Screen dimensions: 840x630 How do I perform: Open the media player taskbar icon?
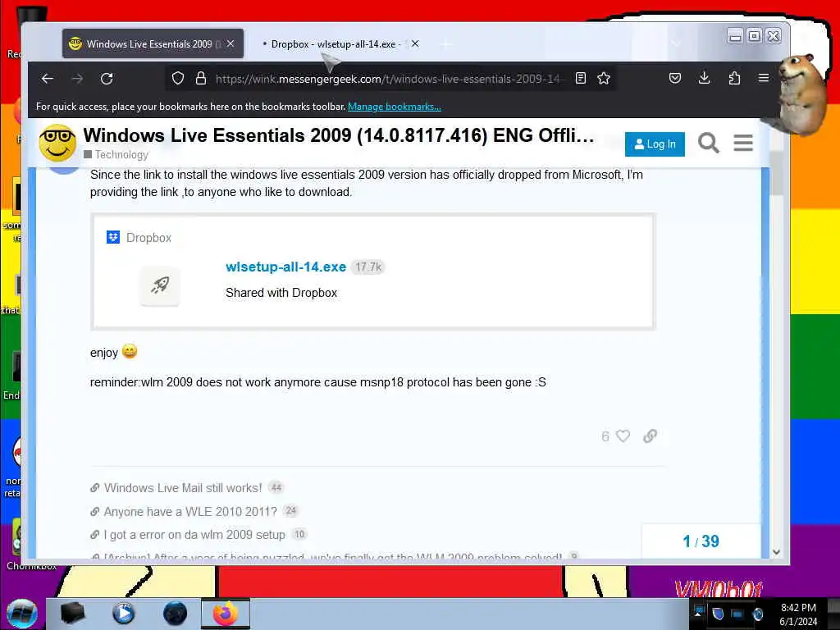(123, 614)
